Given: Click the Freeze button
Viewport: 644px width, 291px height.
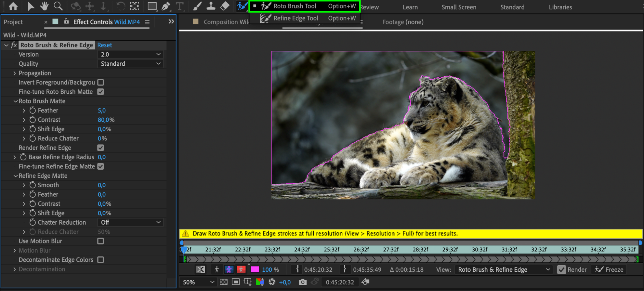Looking at the screenshot, I should [x=609, y=270].
